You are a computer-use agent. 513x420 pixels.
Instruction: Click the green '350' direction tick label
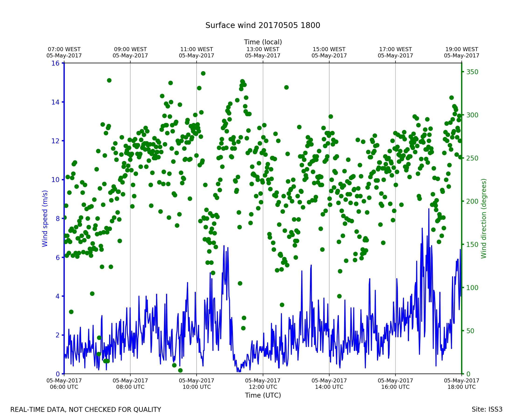point(472,72)
